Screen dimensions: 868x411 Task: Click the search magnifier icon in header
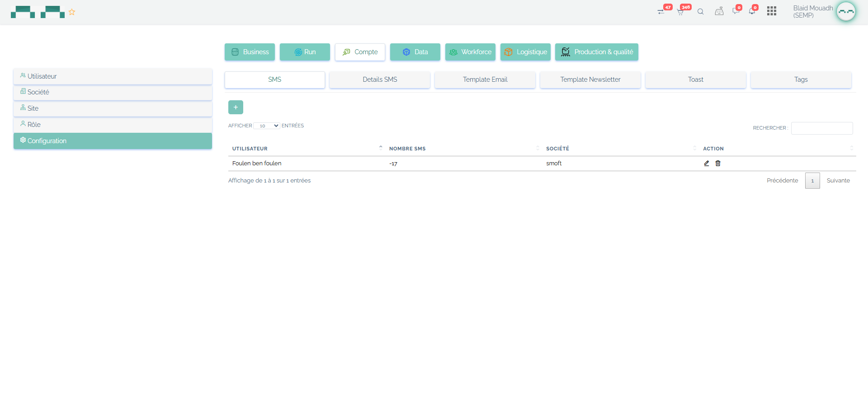point(700,12)
